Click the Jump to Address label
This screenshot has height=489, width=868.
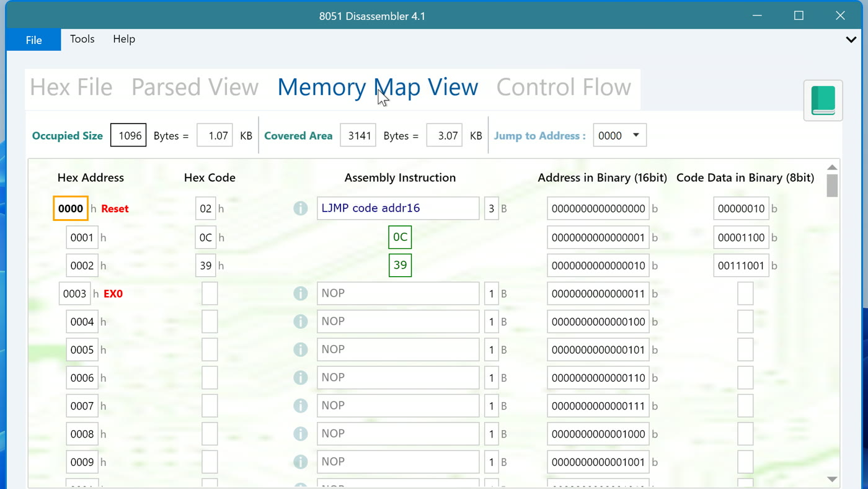[x=539, y=135]
